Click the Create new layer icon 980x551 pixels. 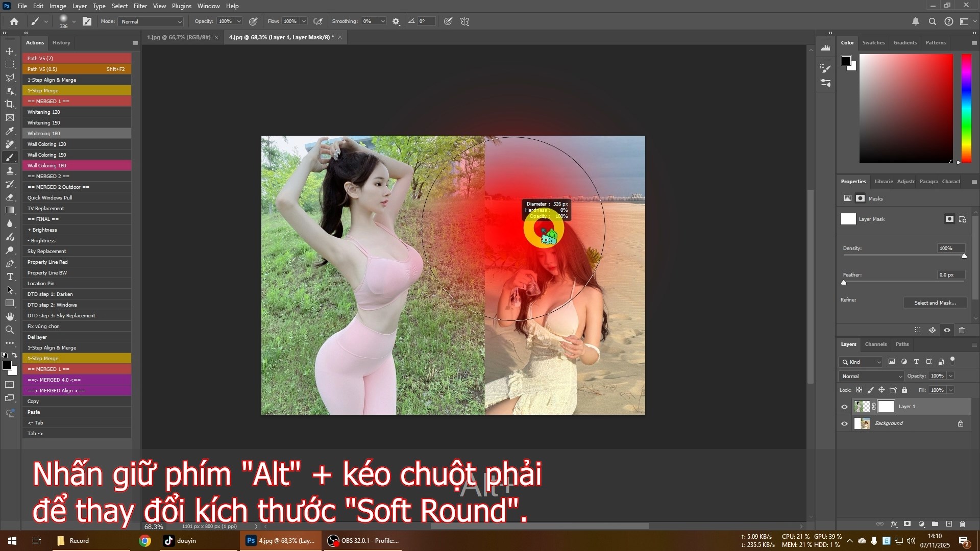click(949, 524)
